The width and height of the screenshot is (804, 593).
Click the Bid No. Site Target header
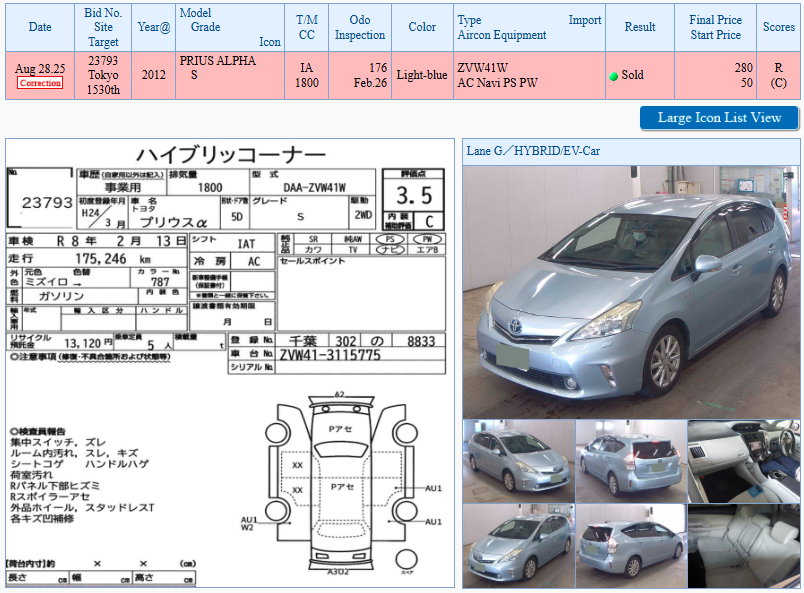click(x=102, y=28)
